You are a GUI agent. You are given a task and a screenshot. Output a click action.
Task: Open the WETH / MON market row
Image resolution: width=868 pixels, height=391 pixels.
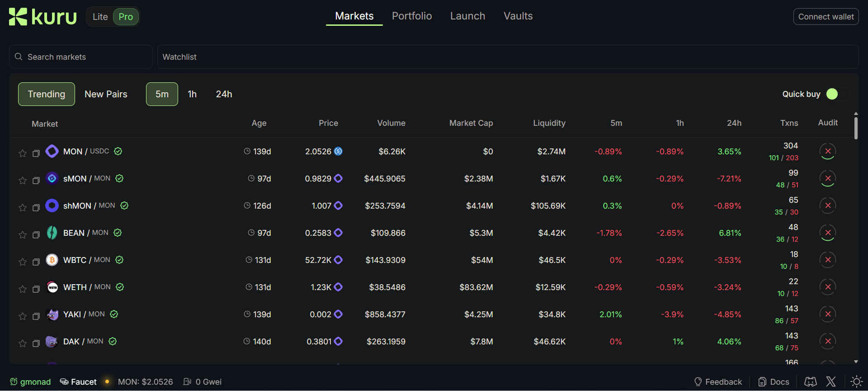point(429,287)
